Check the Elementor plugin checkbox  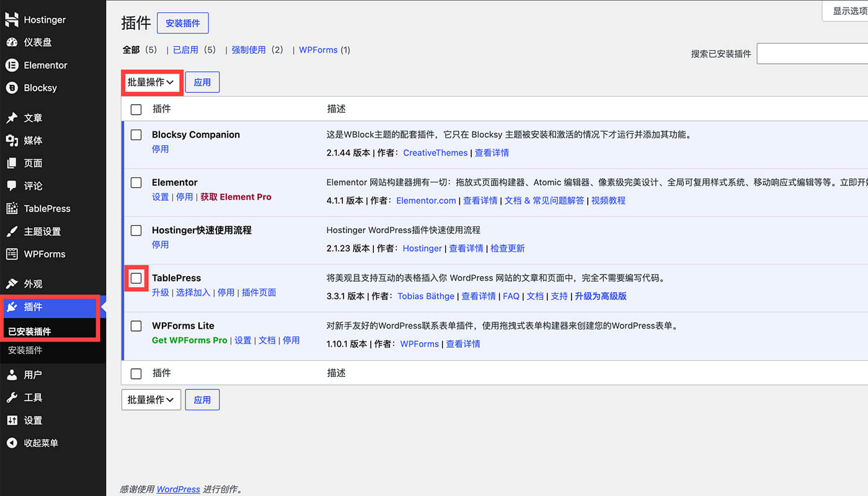[136, 183]
